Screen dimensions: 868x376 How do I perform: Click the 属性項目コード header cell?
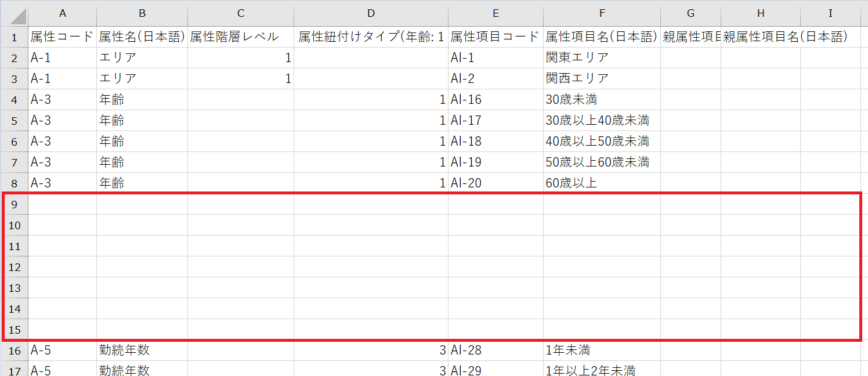496,37
